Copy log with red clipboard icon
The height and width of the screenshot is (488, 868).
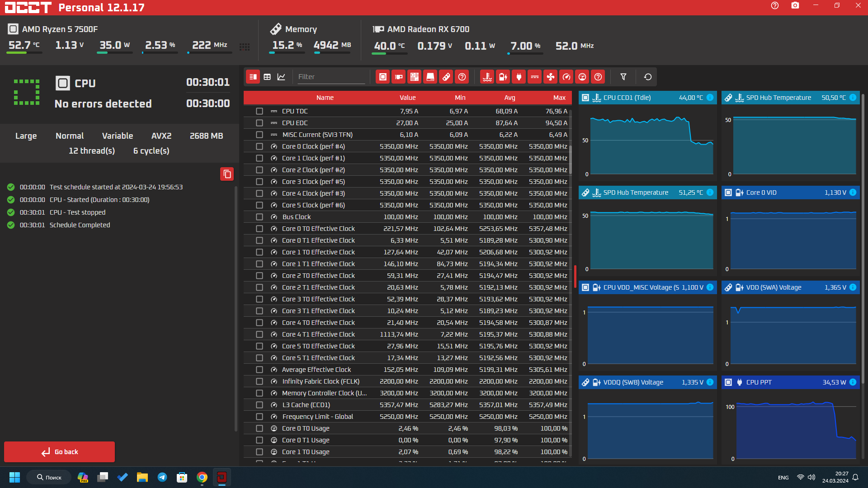point(227,174)
